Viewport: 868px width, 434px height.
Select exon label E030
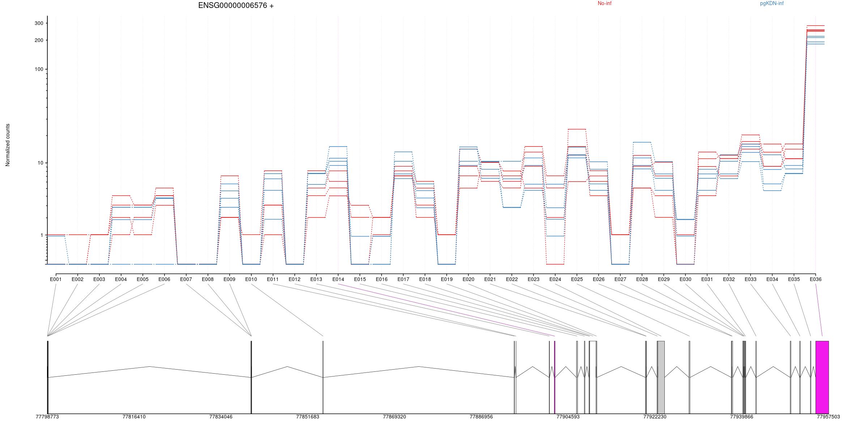685,280
